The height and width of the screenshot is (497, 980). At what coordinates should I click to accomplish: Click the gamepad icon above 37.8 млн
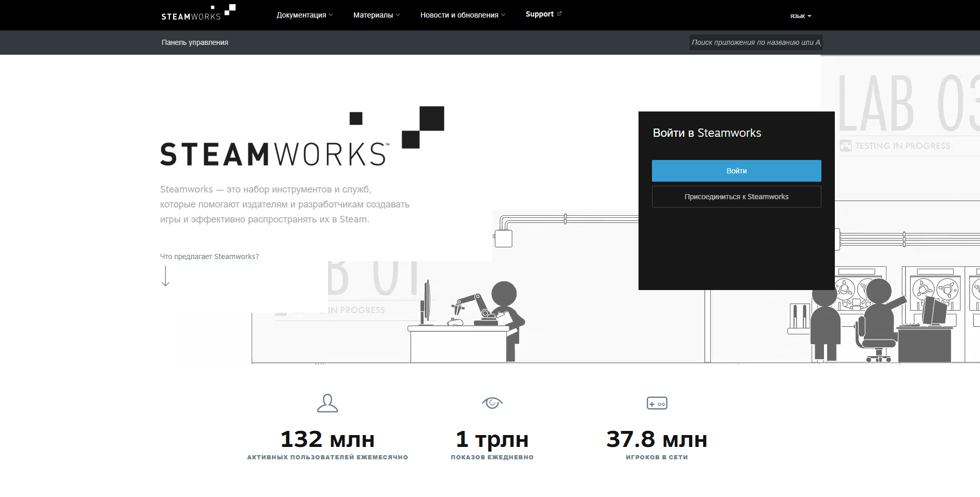[x=657, y=403]
